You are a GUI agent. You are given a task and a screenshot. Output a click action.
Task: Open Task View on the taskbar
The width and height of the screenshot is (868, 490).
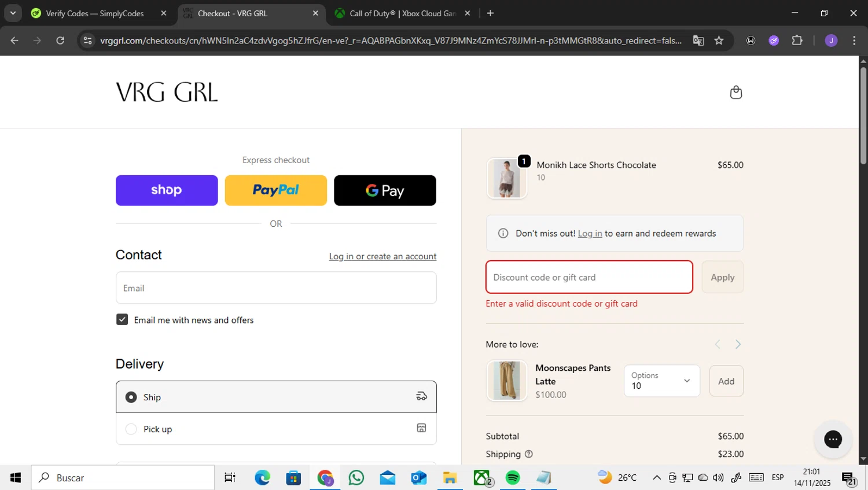coord(230,478)
